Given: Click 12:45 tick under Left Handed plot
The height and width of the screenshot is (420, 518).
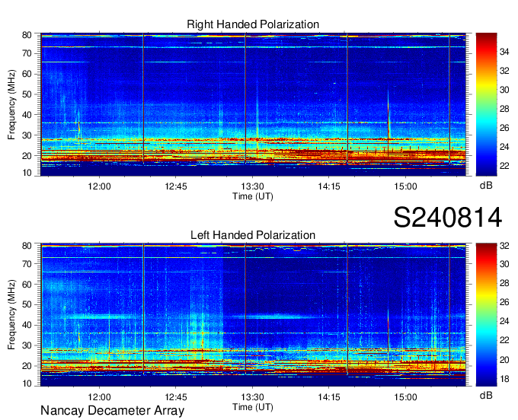Looking at the screenshot, I should coord(176,397).
